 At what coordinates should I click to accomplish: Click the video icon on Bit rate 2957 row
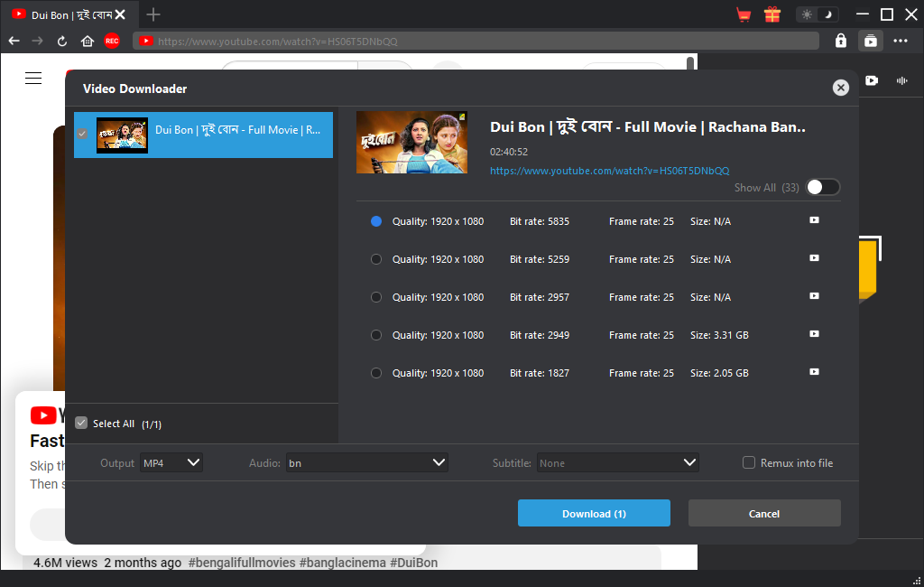815,295
